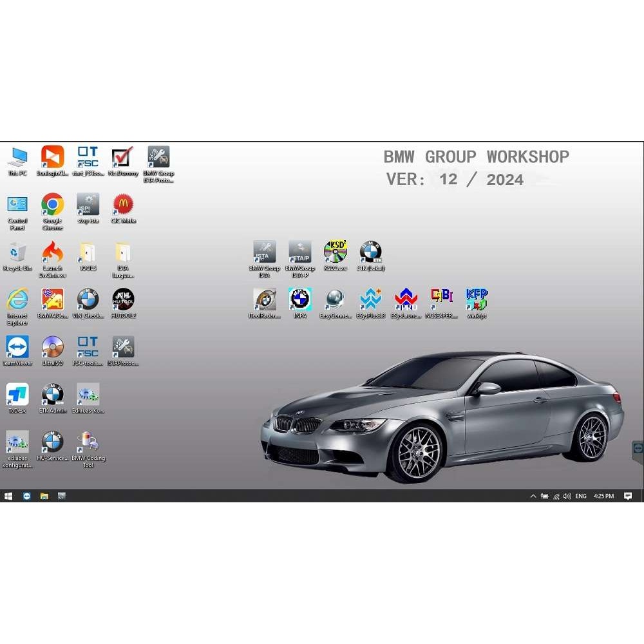Open File Explorer from taskbar
Viewport: 644px width, 644px height.
point(44,496)
